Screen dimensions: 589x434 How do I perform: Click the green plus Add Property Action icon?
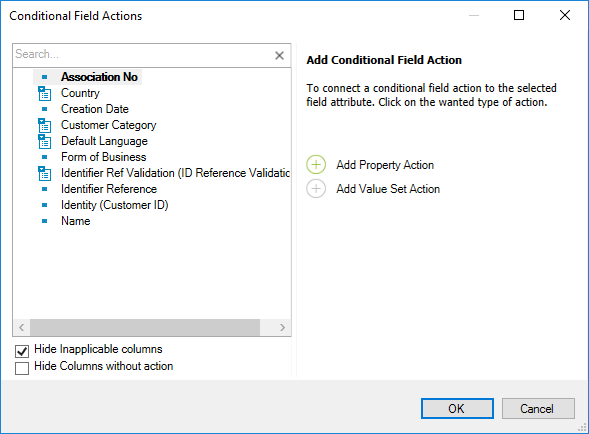pos(316,165)
